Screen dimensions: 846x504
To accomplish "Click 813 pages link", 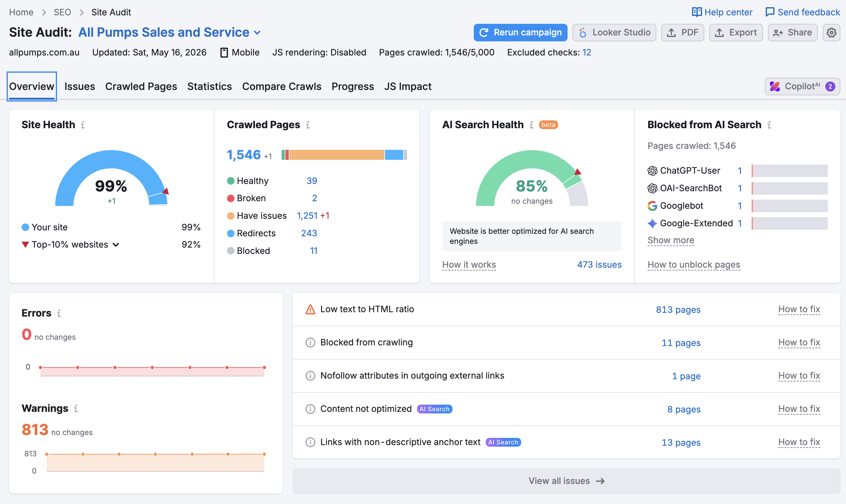I will pyautogui.click(x=678, y=310).
